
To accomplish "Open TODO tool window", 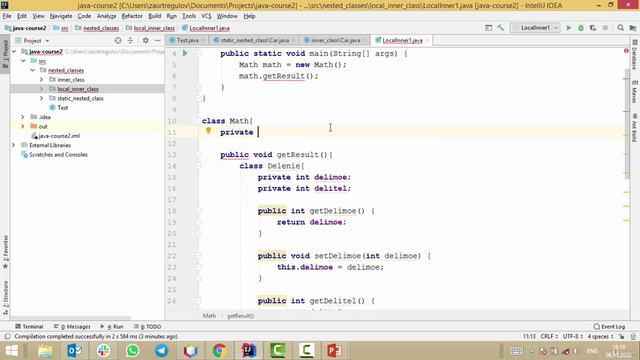I will pyautogui.click(x=147, y=327).
